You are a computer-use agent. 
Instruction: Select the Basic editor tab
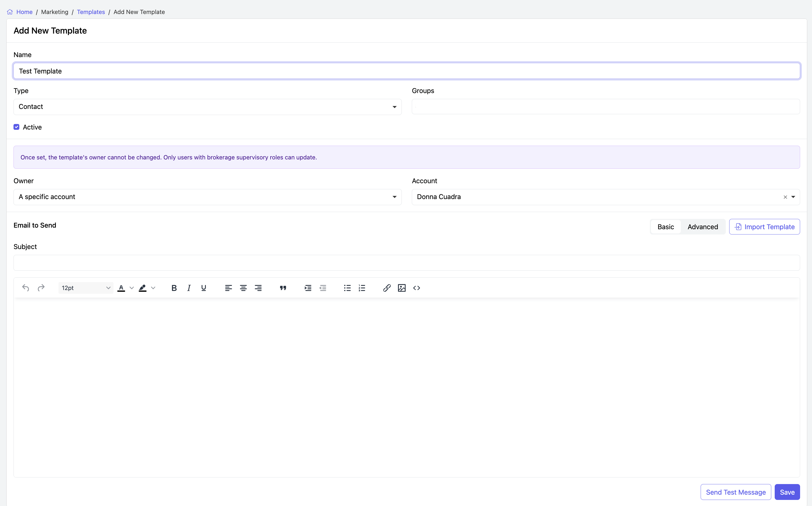click(665, 227)
